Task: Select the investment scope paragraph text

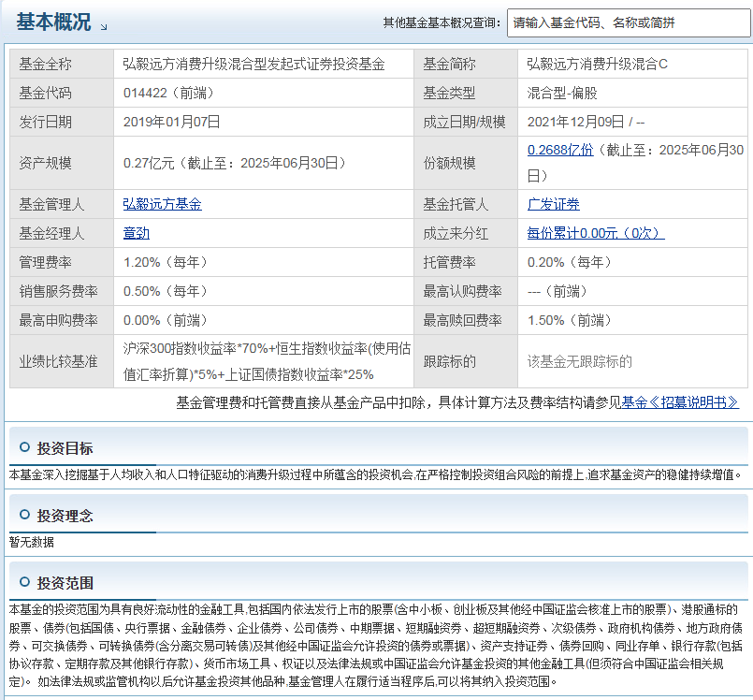Action: pos(375,645)
